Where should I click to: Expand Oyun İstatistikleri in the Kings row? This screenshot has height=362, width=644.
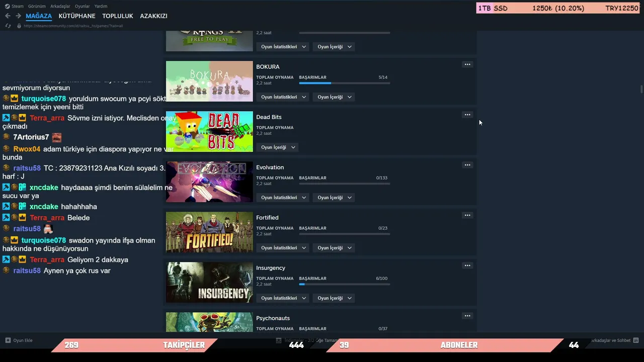[283, 47]
